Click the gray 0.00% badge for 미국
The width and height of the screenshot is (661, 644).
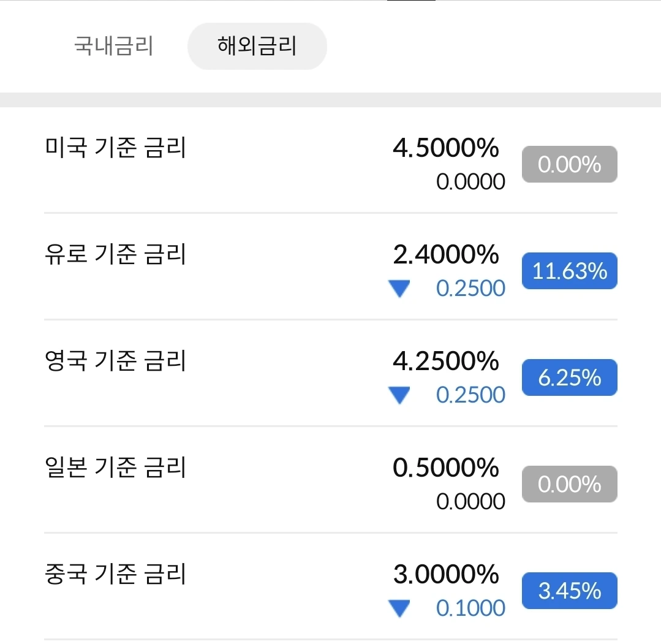[569, 164]
